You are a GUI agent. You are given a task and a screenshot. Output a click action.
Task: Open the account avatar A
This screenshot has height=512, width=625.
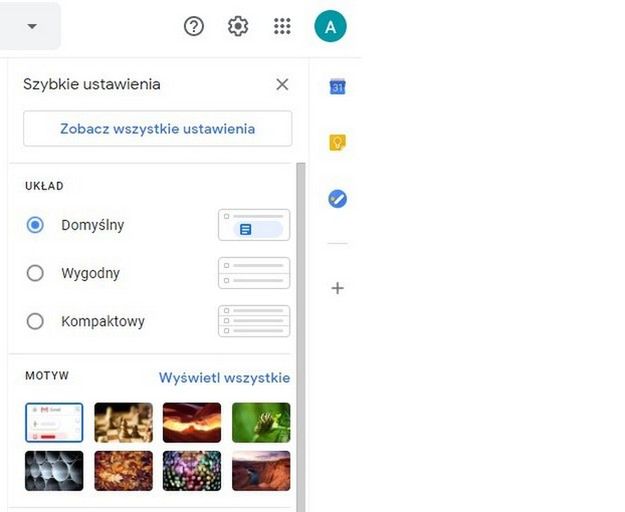(x=330, y=26)
